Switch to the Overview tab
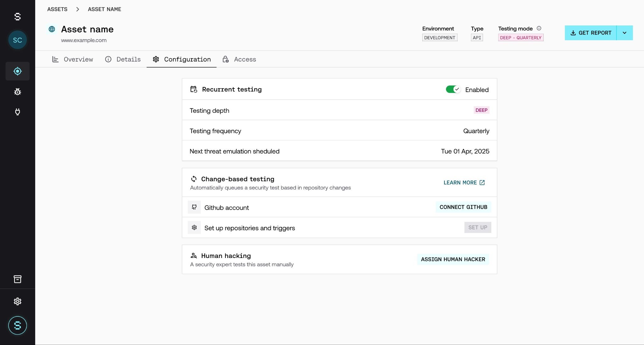644x345 pixels. 73,59
